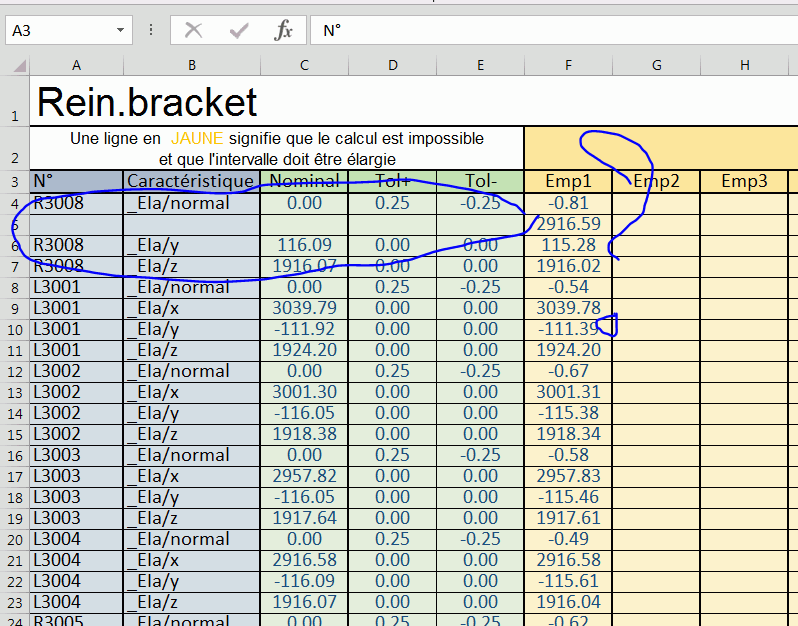This screenshot has width=798, height=626.
Task: Select the L3004 _Ela/normal characteristic cell
Action: pyautogui.click(x=191, y=539)
